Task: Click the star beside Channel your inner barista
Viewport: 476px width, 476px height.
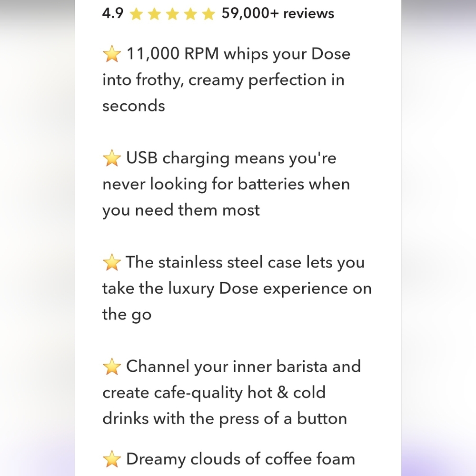Action: pyautogui.click(x=112, y=367)
